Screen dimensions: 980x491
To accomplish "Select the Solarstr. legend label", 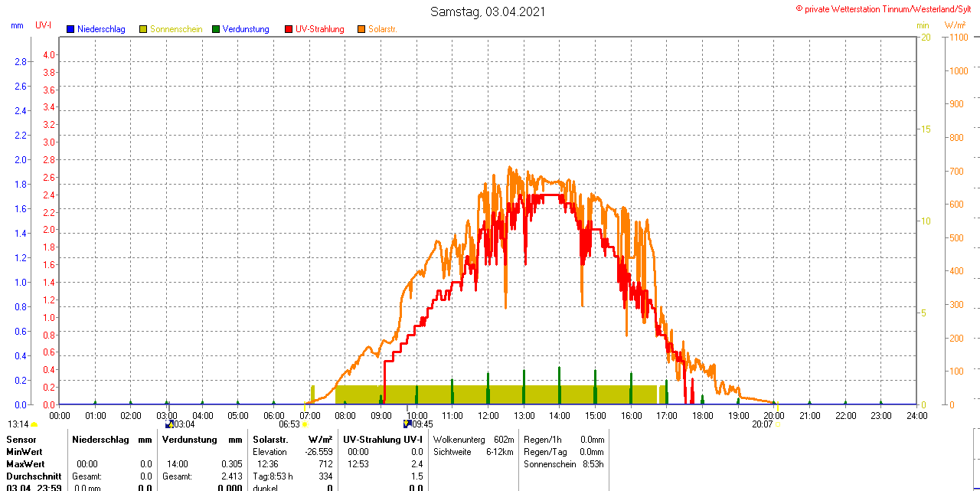I will 383,29.
